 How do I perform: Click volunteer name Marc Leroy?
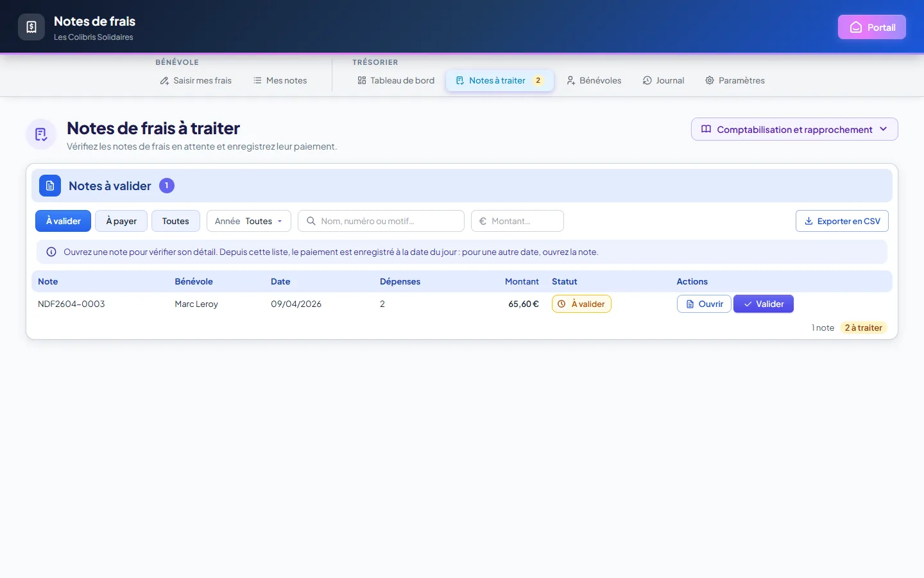click(x=196, y=304)
